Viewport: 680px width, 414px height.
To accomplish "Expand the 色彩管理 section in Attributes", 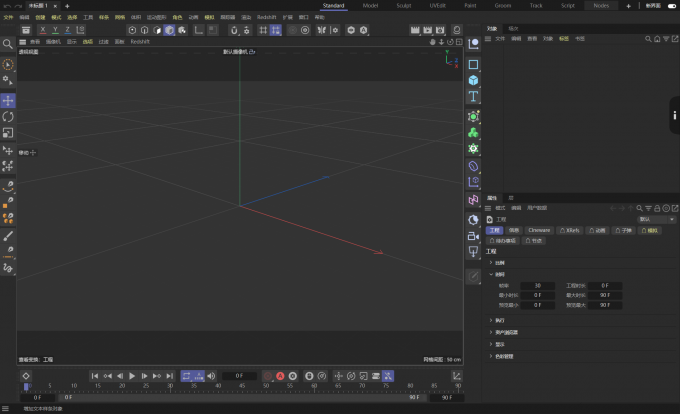I will click(491, 356).
